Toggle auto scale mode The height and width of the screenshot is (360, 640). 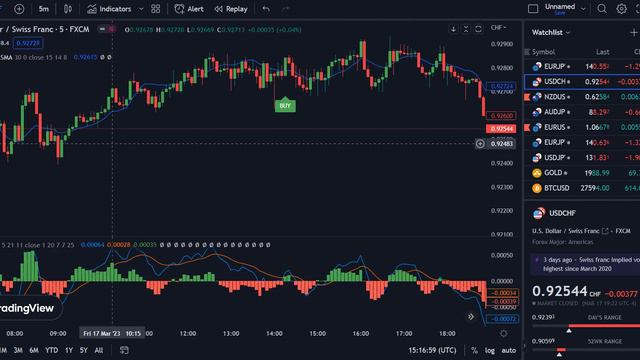509,350
